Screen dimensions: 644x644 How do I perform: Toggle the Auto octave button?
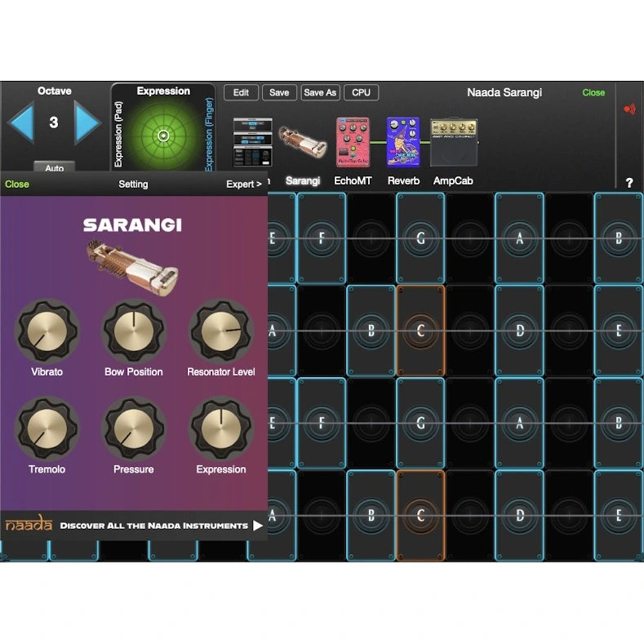(54, 167)
